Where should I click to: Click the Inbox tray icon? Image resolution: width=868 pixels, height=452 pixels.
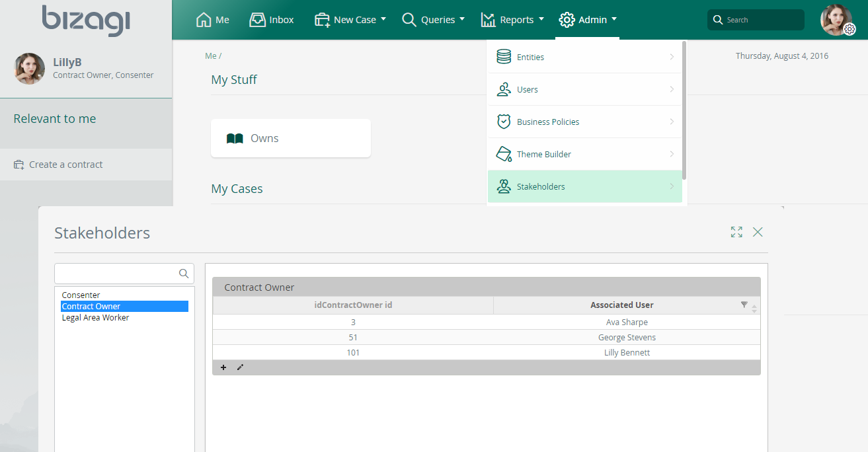tap(257, 20)
